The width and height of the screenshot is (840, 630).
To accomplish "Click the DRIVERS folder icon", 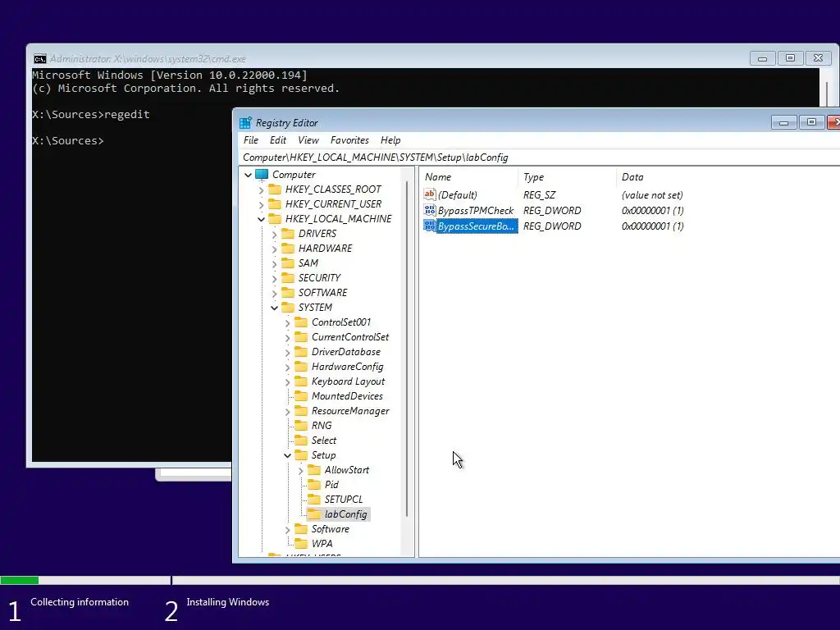I will [x=288, y=234].
